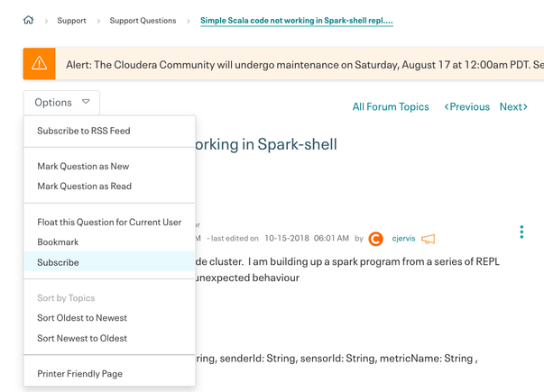Screen dimensions: 544x392
Task: Open the Printer Friendly Page
Action: pyautogui.click(x=79, y=374)
